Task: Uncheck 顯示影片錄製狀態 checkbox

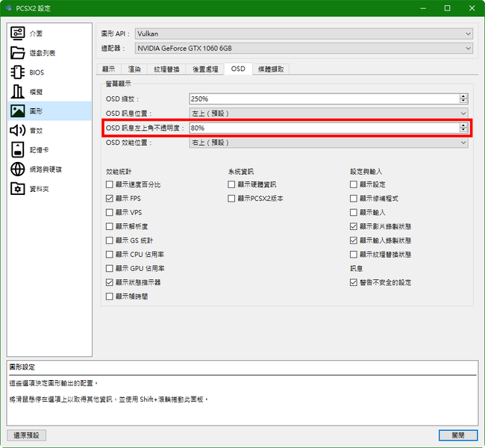Action: pyautogui.click(x=354, y=226)
